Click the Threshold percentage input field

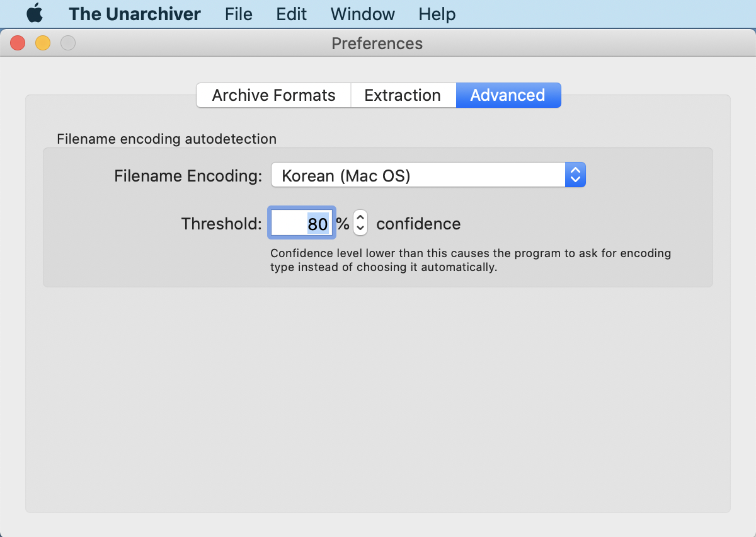click(x=302, y=223)
